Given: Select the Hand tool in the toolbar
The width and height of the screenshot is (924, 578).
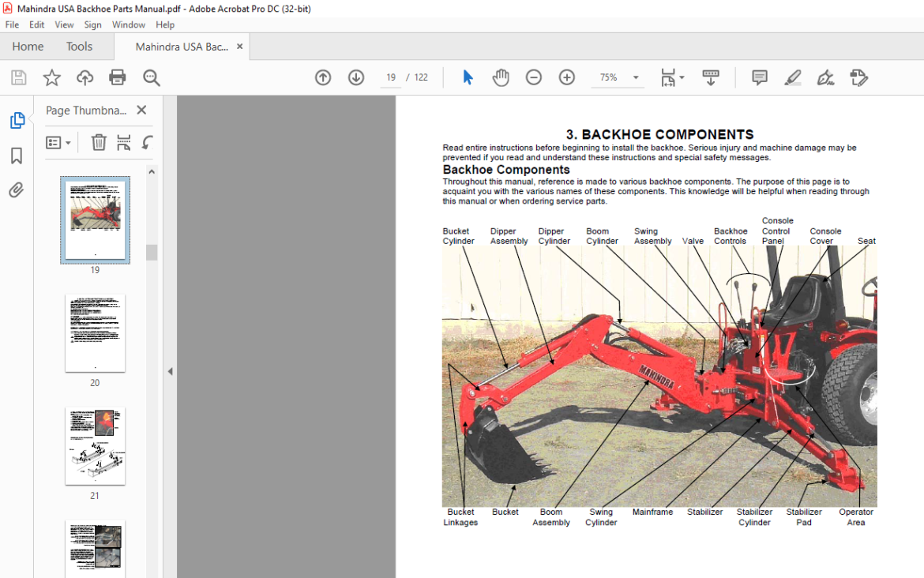Looking at the screenshot, I should tap(501, 77).
